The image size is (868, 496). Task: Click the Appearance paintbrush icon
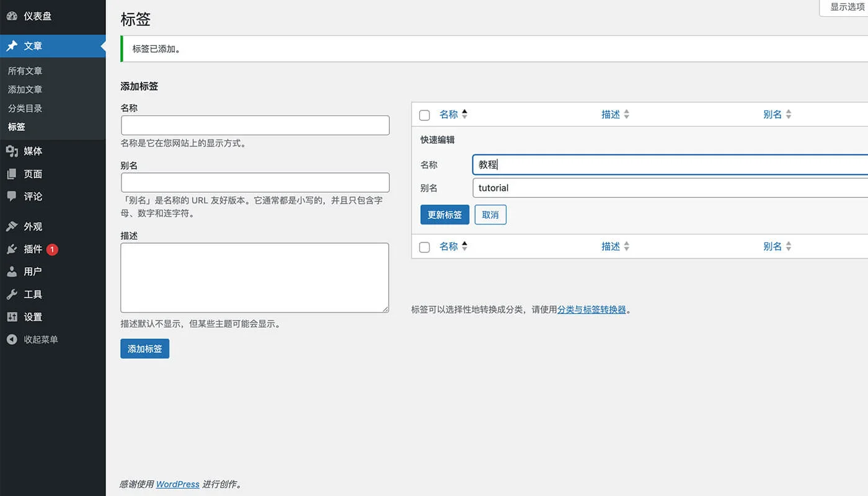[x=12, y=227]
